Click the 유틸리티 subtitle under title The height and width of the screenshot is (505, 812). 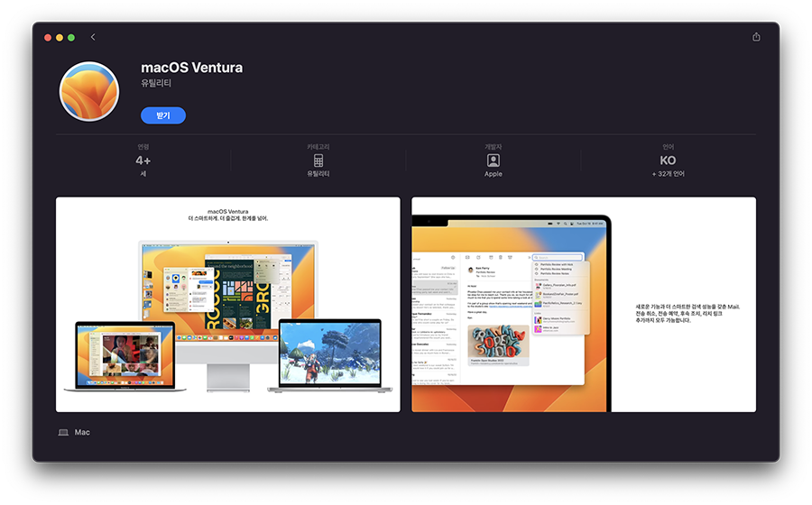pyautogui.click(x=156, y=83)
